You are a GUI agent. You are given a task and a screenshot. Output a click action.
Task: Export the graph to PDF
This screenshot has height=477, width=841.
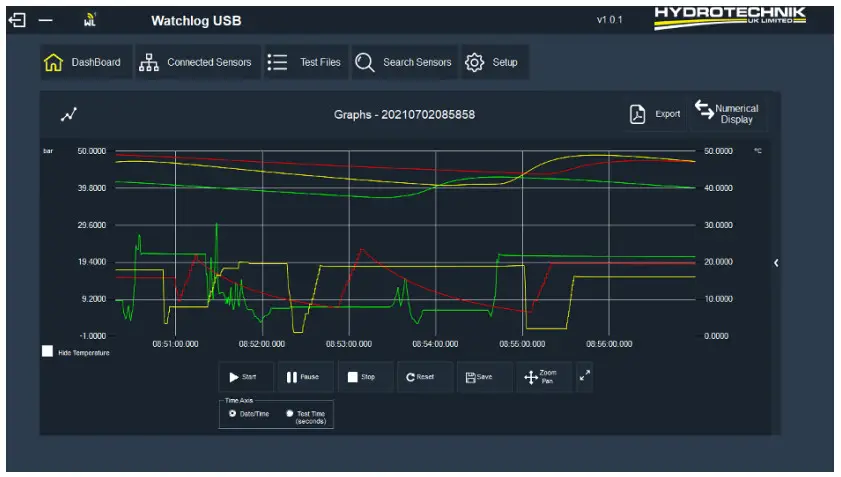coord(654,114)
